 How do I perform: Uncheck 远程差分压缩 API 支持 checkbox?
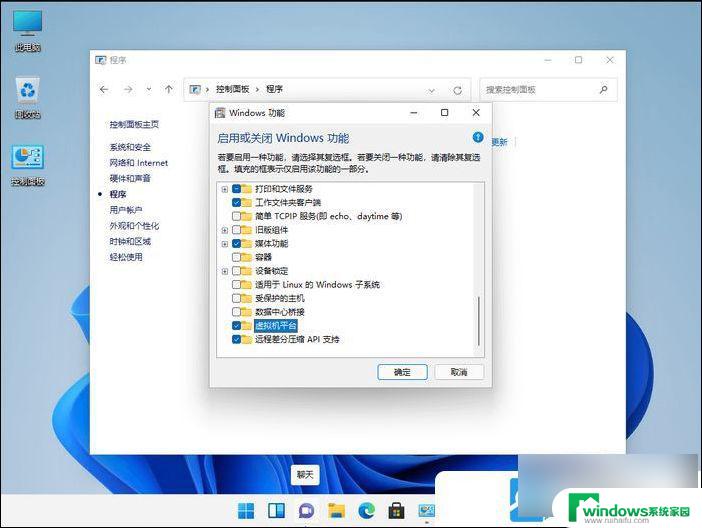[x=237, y=339]
